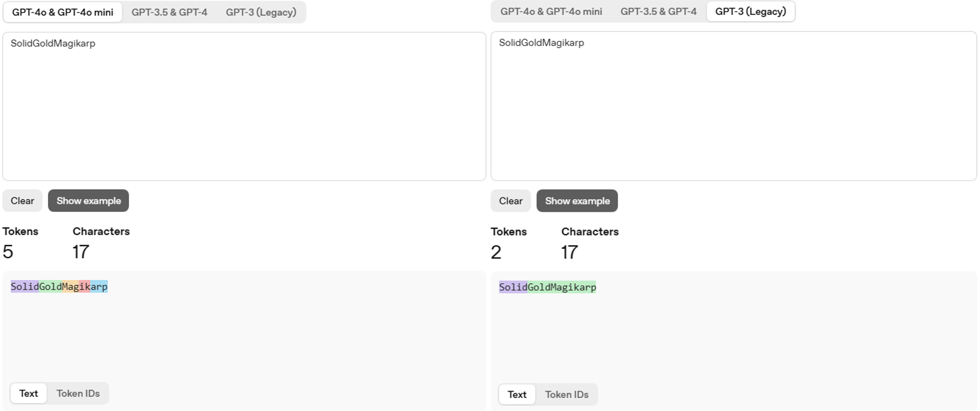Viewport: 980px width, 411px height.
Task: Toggle Text view in the left output panel
Action: tap(29, 394)
